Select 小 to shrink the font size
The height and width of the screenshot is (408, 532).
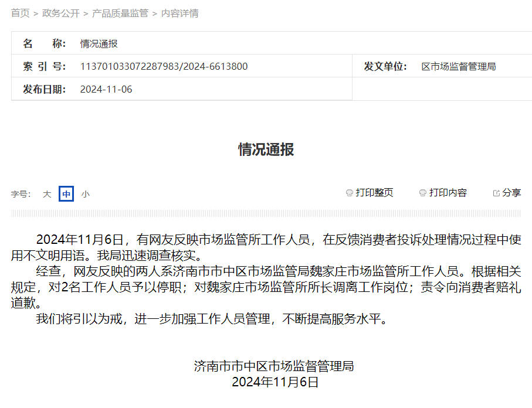pos(86,193)
